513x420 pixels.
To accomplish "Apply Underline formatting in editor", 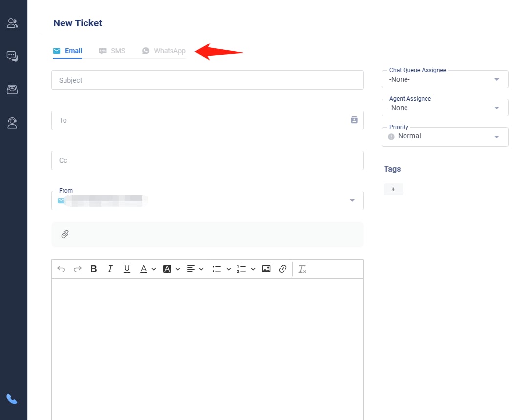I will pos(127,269).
